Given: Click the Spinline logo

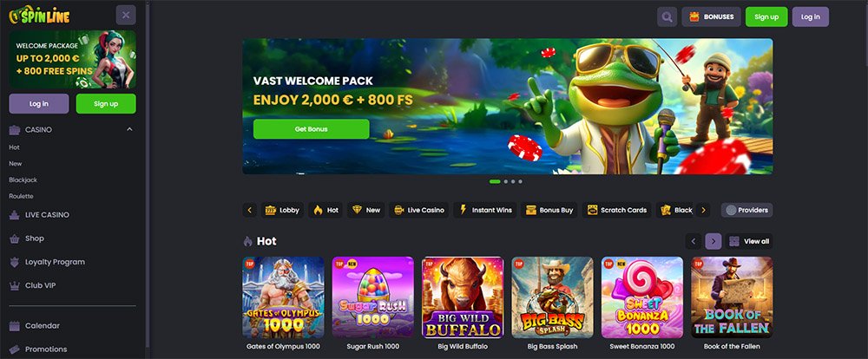Looking at the screenshot, I should (39, 16).
